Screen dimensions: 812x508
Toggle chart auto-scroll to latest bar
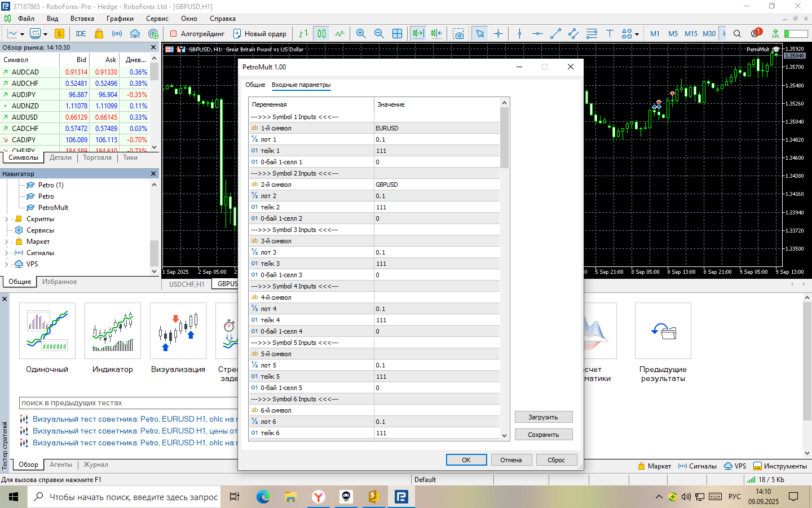[x=418, y=34]
